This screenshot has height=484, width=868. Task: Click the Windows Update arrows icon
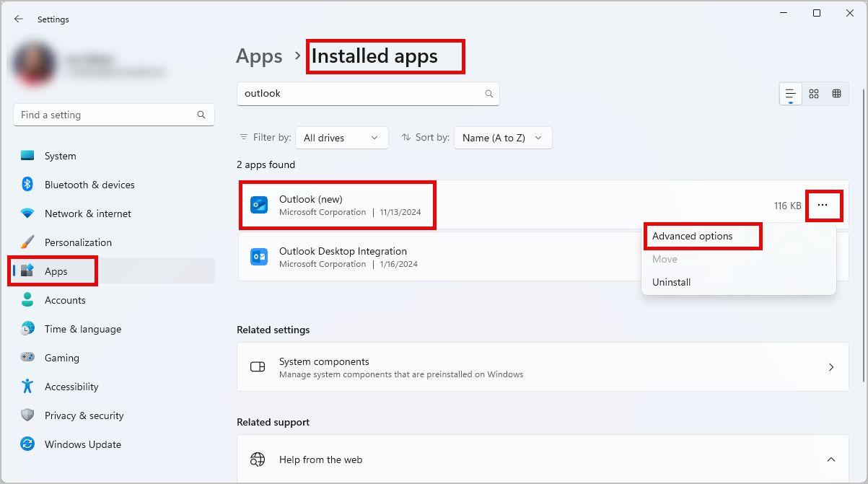click(27, 444)
